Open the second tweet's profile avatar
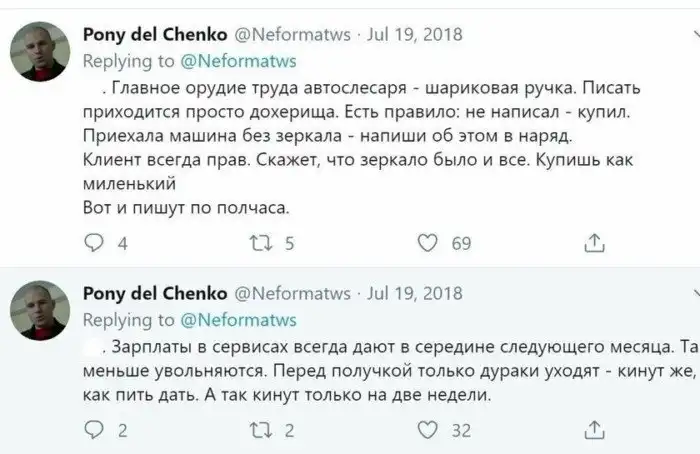Viewport: 700px width, 454px height. tap(39, 310)
